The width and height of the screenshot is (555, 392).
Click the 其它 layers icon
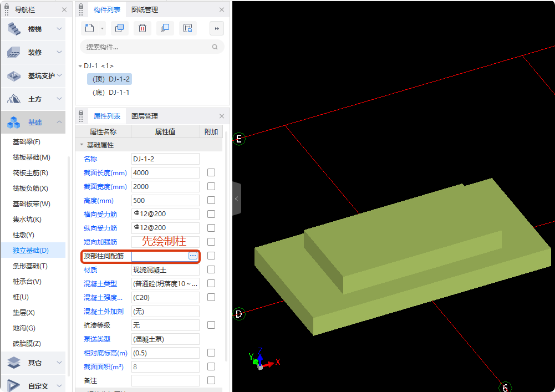14,363
